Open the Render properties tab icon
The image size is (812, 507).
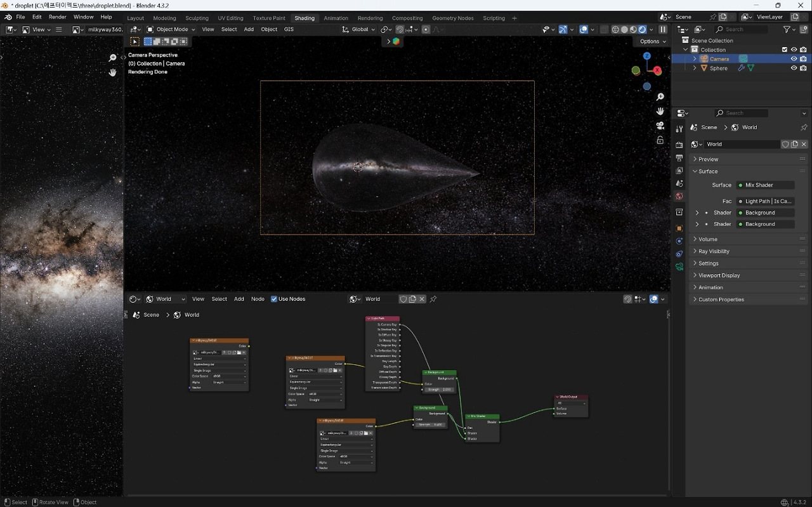pyautogui.click(x=679, y=145)
